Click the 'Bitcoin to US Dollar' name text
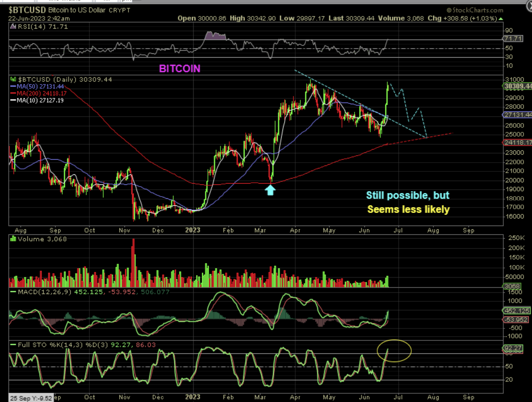This screenshot has width=532, height=402. click(77, 10)
